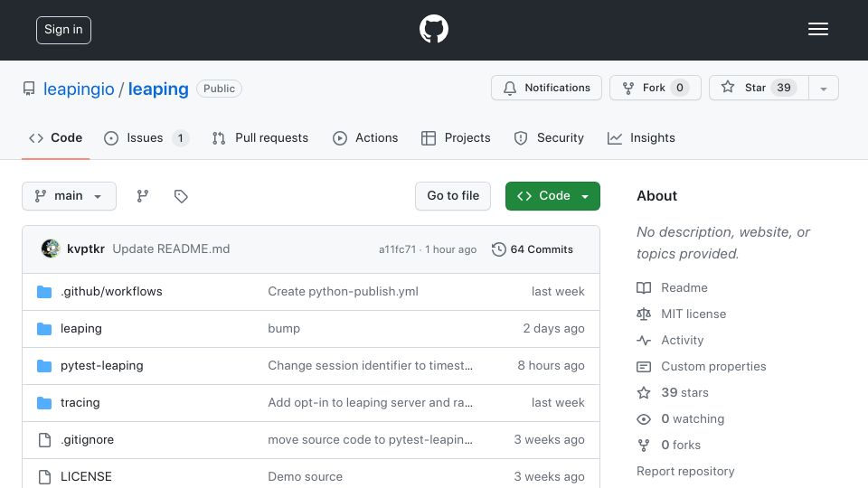Screen dimensions: 868x488
Task: Click the .gitignore file icon
Action: (44, 440)
